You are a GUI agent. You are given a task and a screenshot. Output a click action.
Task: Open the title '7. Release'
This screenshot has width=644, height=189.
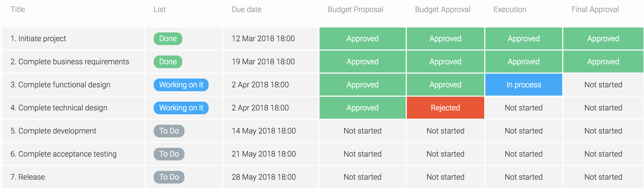click(x=28, y=177)
